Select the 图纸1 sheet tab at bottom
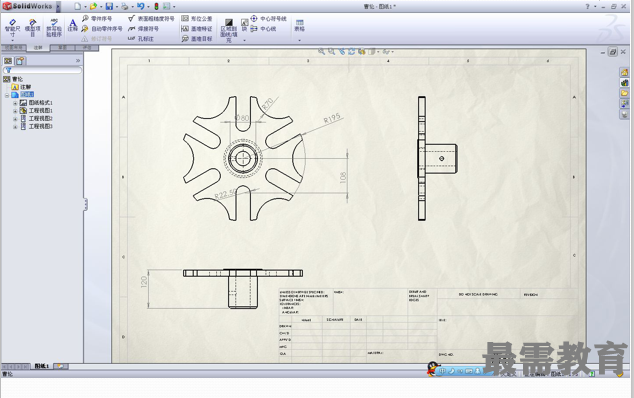This screenshot has height=398, width=634. [x=41, y=366]
